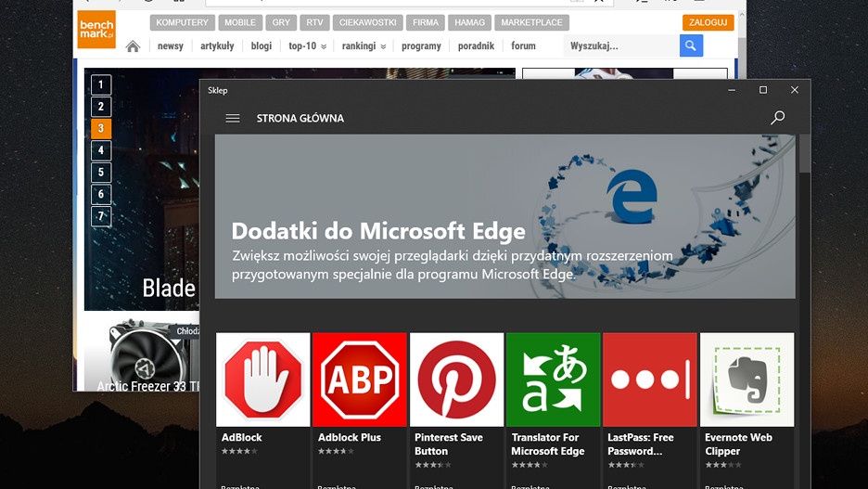Select slide 1 in benchmark carousel
This screenshot has width=868, height=489.
click(101, 84)
